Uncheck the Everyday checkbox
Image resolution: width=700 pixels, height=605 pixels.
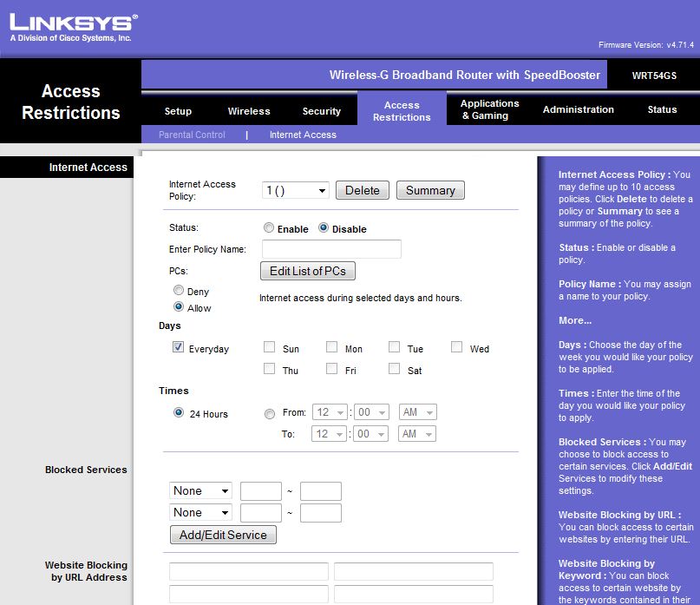[178, 348]
